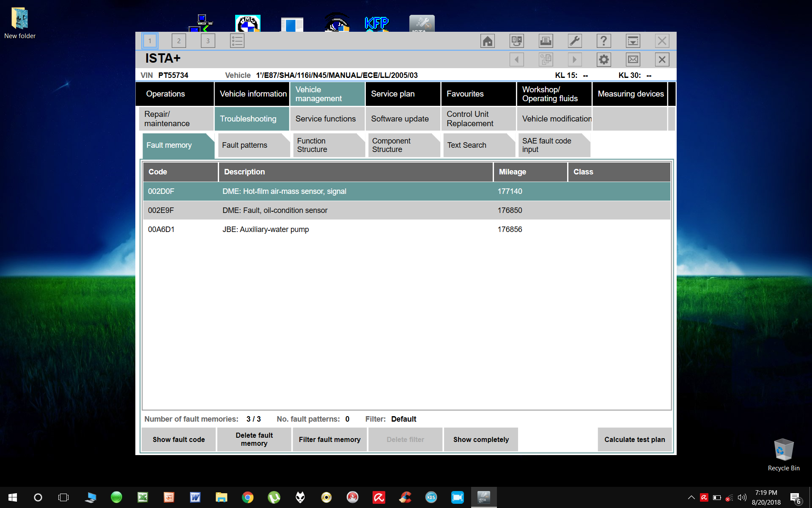Open the settings gear icon
This screenshot has width=812, height=508.
point(604,60)
